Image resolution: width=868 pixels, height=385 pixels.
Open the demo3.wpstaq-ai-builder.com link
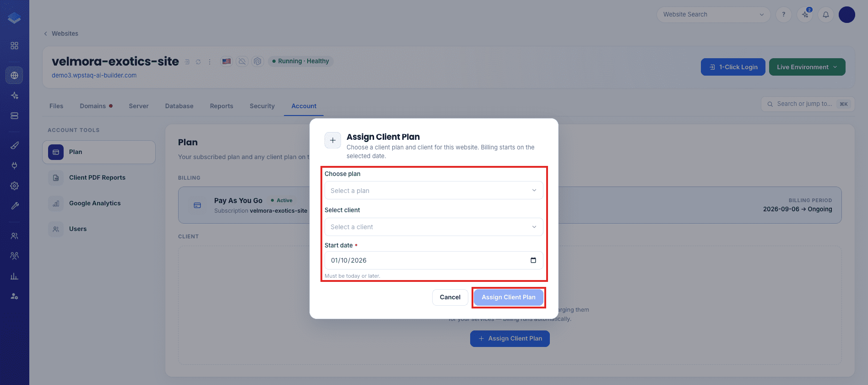coord(94,75)
